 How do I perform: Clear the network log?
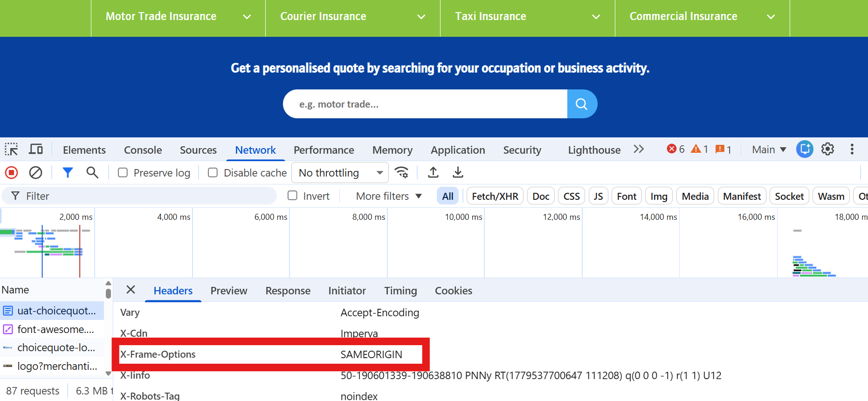tap(35, 173)
